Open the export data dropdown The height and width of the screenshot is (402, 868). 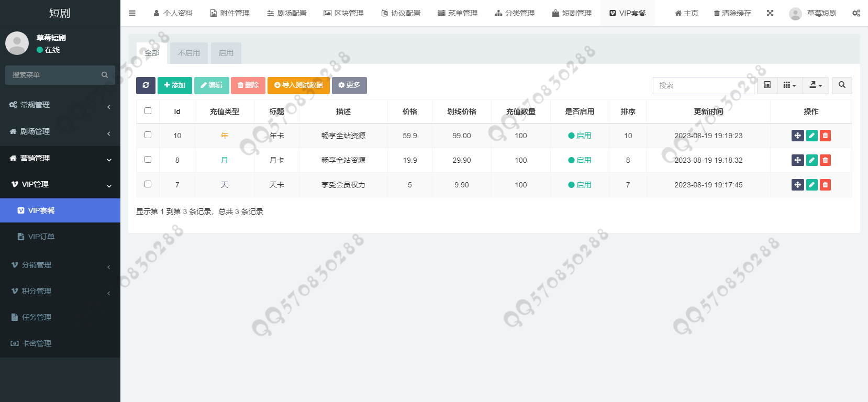(x=816, y=85)
